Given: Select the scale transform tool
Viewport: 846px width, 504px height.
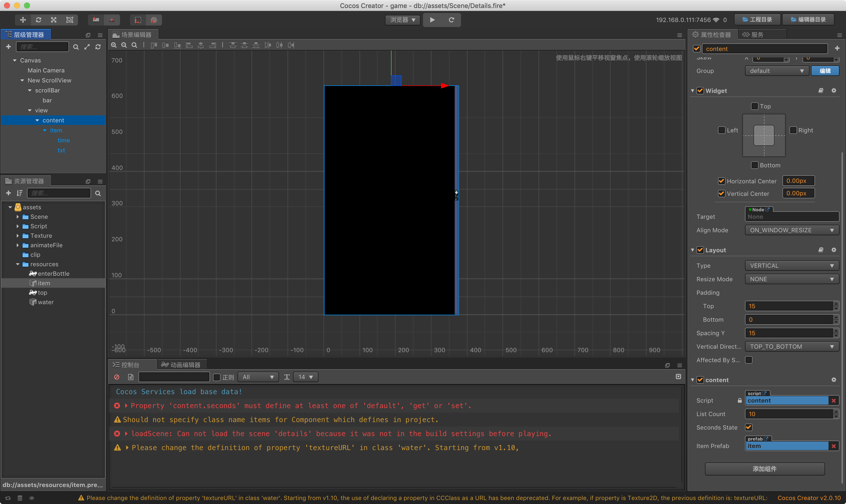Looking at the screenshot, I should point(54,20).
